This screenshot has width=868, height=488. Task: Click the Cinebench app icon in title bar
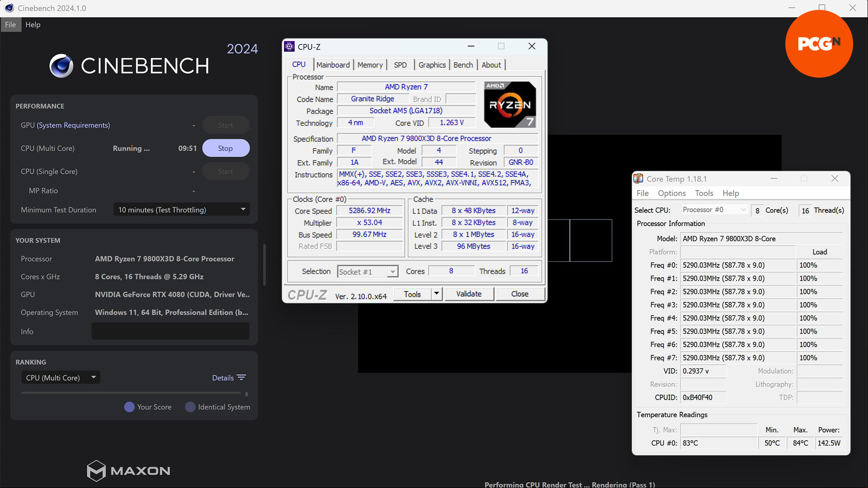9,8
